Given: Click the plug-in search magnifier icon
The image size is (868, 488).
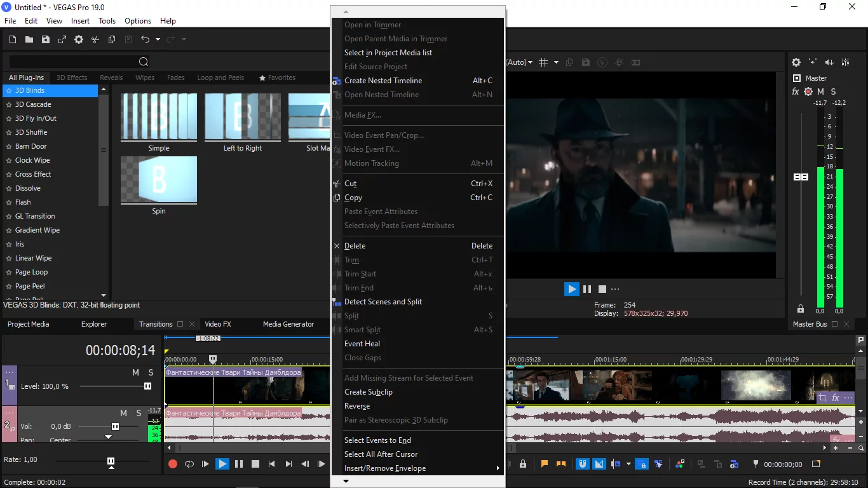Looking at the screenshot, I should tap(144, 62).
